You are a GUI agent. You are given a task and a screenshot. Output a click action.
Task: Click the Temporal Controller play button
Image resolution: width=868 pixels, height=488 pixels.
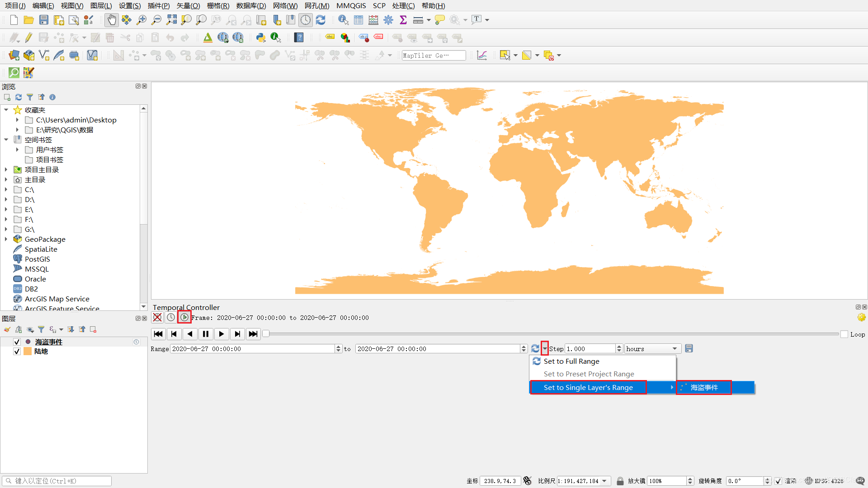(221, 333)
